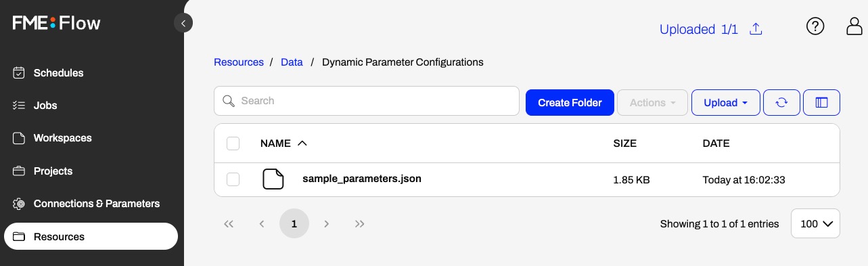Click the Resources folder icon

tap(19, 237)
